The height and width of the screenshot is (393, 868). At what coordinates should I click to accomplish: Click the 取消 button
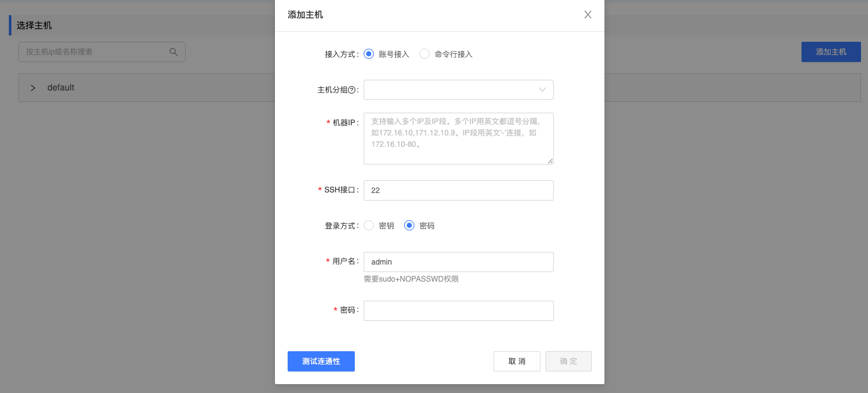[516, 361]
